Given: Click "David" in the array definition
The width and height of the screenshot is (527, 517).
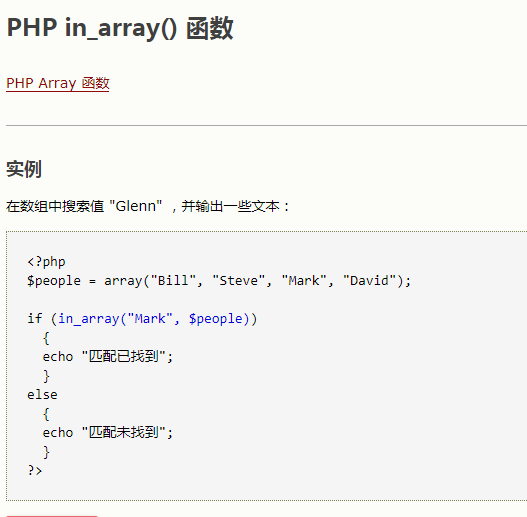Looking at the screenshot, I should [369, 280].
